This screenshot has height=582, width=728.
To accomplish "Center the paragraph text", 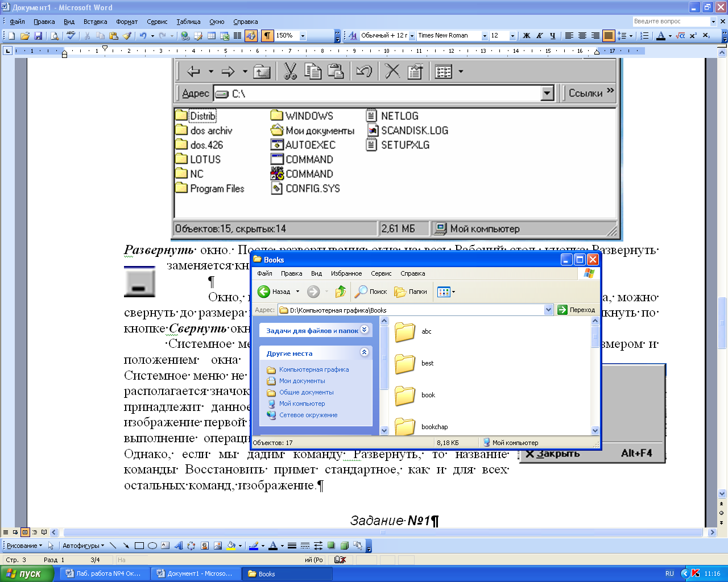I will 582,36.
